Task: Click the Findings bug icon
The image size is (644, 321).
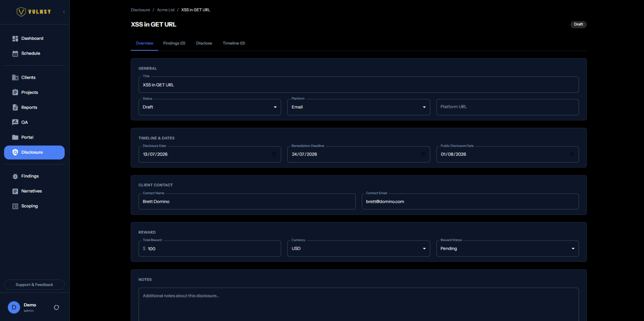Action: pos(15,176)
